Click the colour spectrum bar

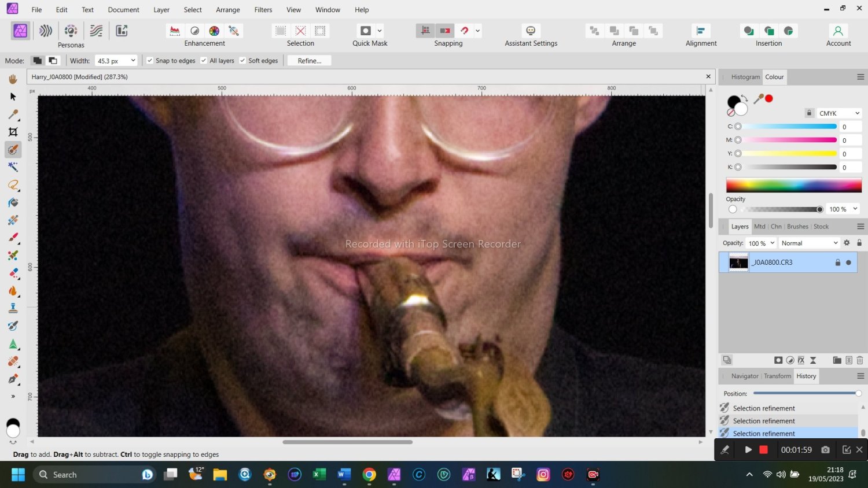click(793, 186)
